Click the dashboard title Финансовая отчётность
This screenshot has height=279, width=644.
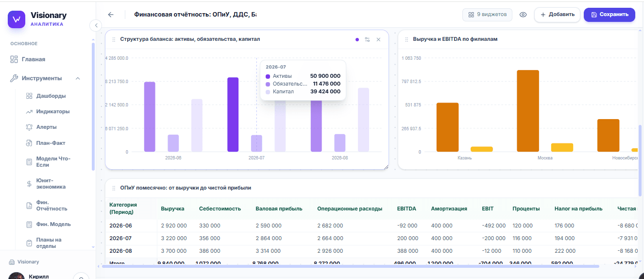(195, 15)
